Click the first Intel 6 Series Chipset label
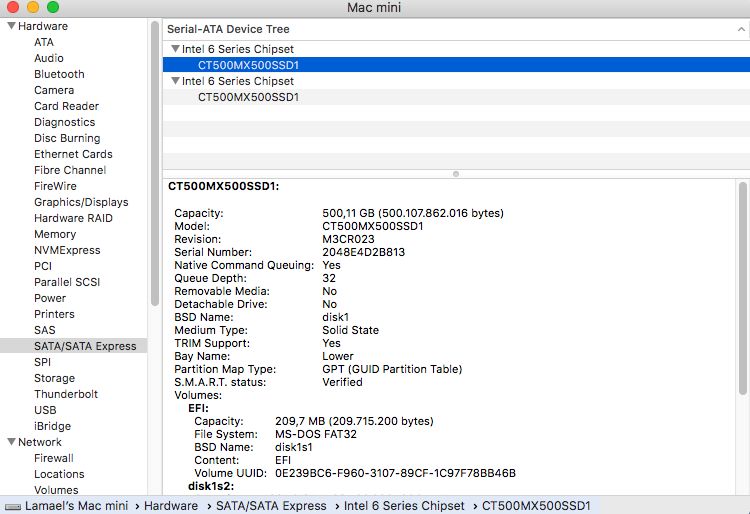The image size is (750, 514). tap(238, 49)
